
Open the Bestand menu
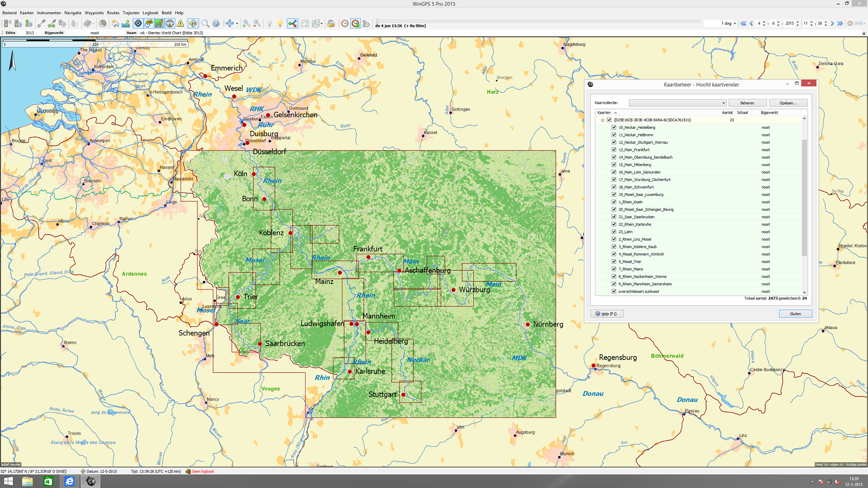[x=10, y=13]
